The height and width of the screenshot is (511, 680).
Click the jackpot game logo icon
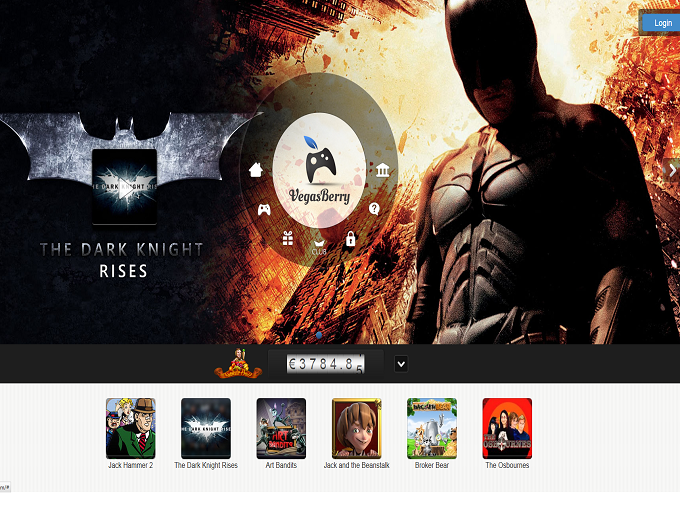[238, 363]
